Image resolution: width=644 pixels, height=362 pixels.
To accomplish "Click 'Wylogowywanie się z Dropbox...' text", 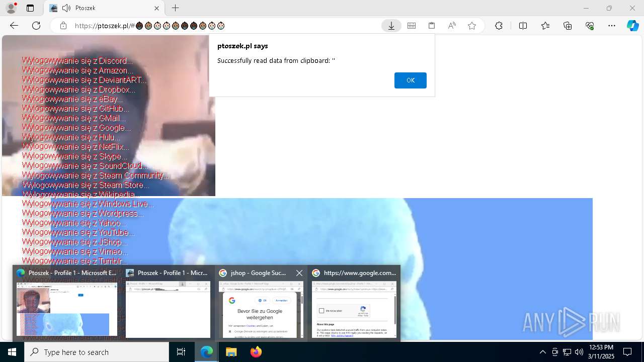I will click(x=78, y=90).
